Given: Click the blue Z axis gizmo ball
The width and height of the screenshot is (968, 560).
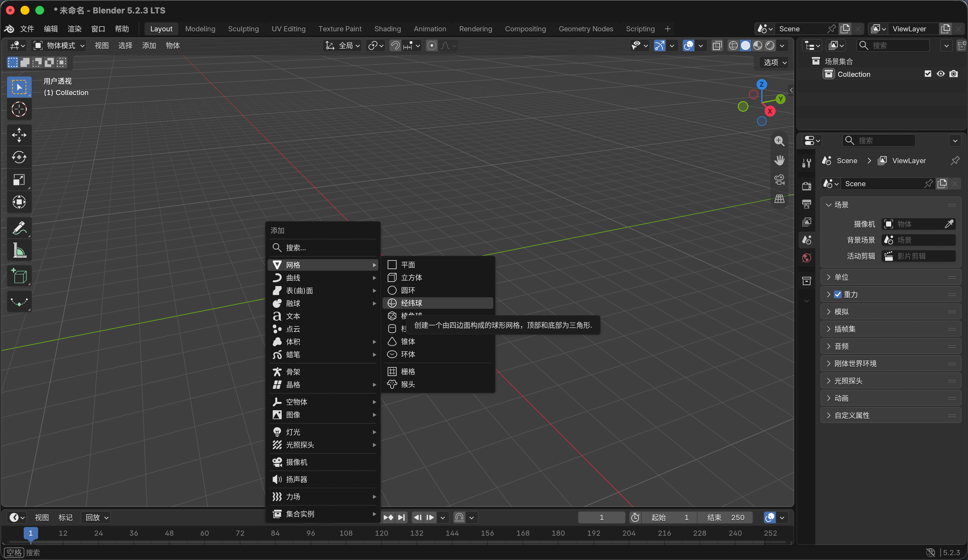Looking at the screenshot, I should [761, 84].
